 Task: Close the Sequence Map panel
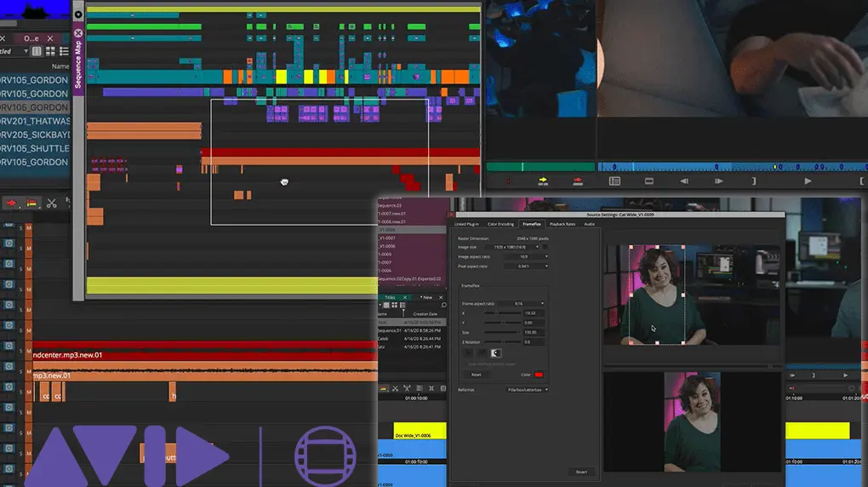point(78,33)
